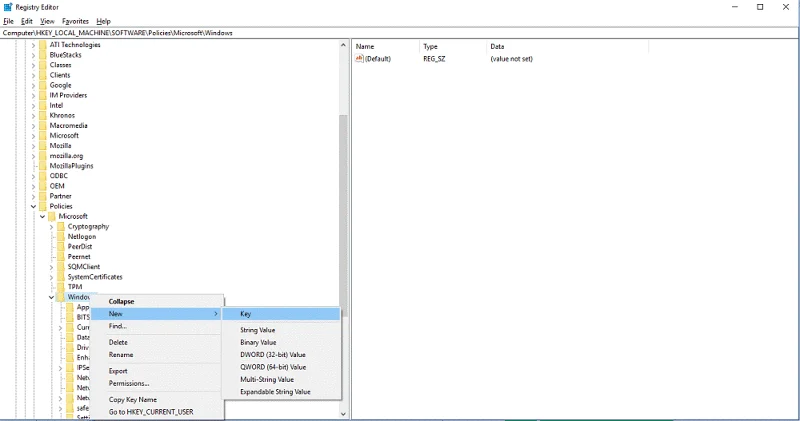Click the Khronos folder icon
800x421 pixels.
(x=43, y=115)
